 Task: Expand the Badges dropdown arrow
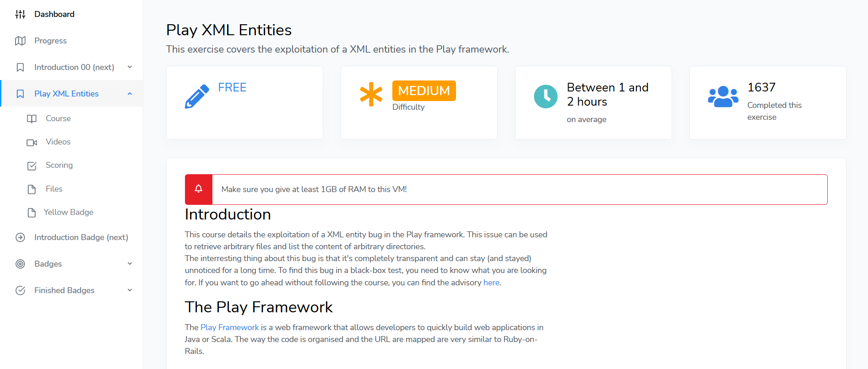[x=130, y=264]
